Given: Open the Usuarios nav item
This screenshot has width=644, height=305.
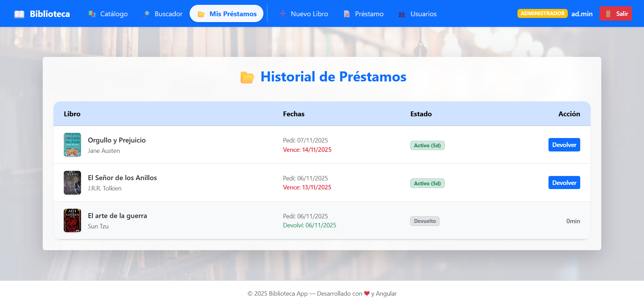Looking at the screenshot, I should (417, 14).
